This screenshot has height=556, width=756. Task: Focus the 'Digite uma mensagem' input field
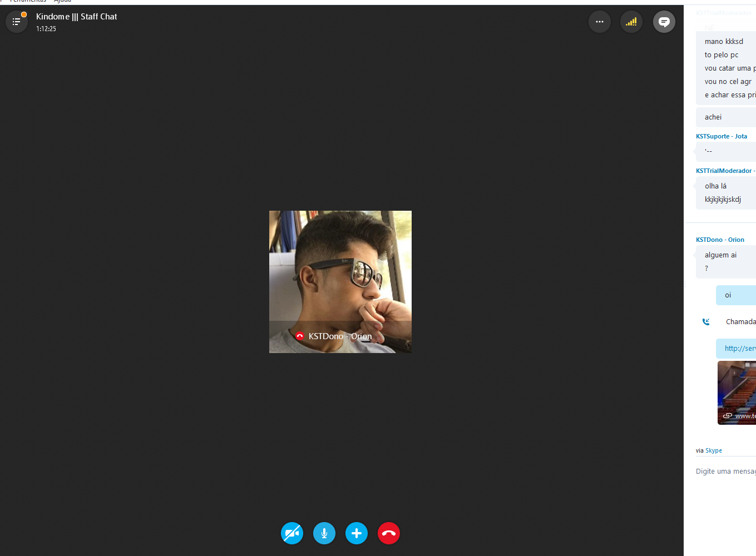coord(726,471)
